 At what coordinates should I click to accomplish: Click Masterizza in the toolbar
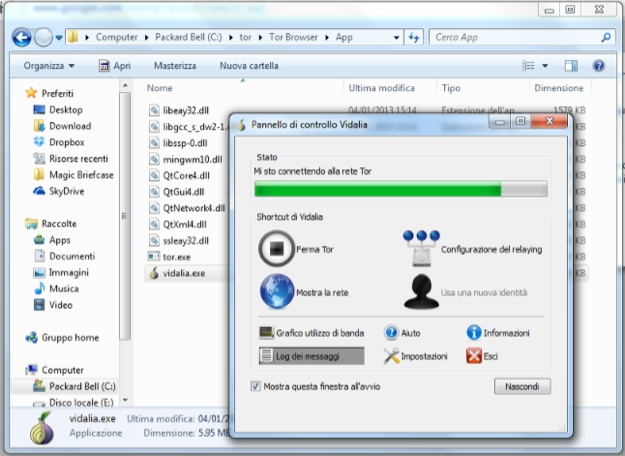coord(175,66)
